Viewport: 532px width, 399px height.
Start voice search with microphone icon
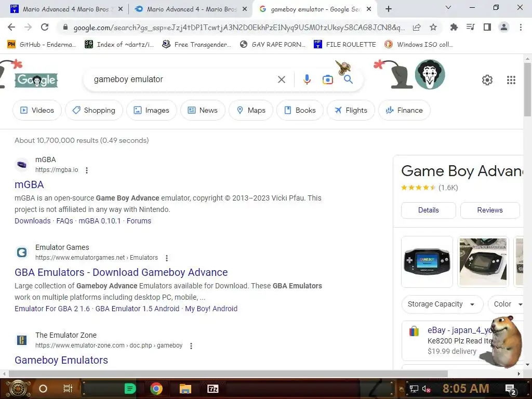click(307, 79)
